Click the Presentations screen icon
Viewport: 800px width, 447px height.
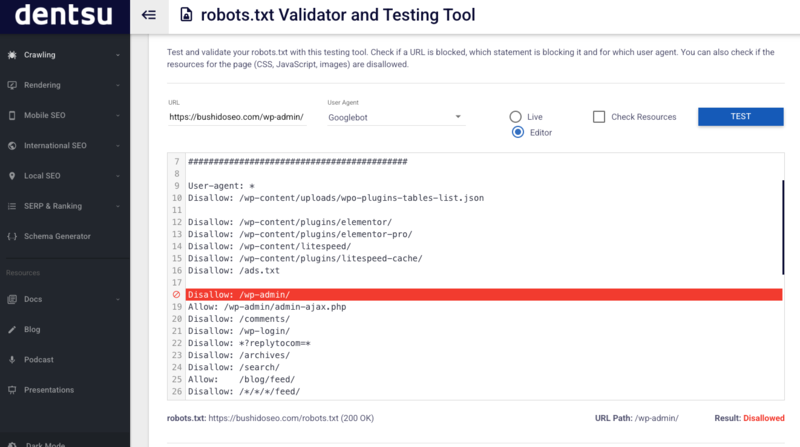tap(12, 390)
